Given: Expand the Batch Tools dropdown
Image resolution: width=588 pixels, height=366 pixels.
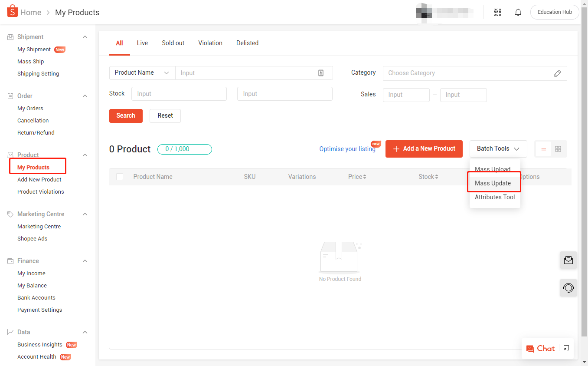Looking at the screenshot, I should click(x=498, y=149).
